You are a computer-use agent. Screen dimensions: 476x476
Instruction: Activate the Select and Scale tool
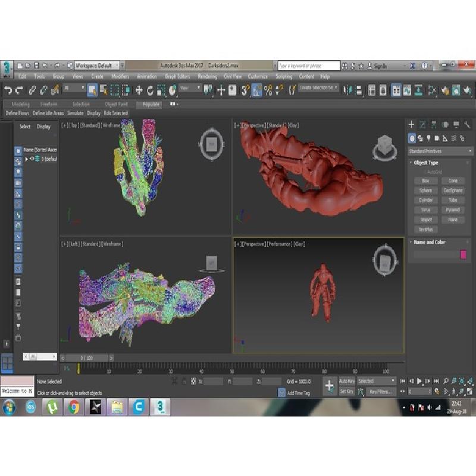pos(161,90)
